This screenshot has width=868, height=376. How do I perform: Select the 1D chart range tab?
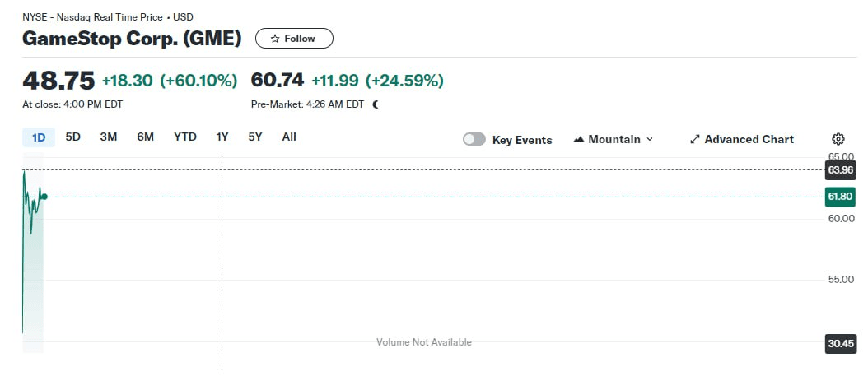(x=39, y=137)
